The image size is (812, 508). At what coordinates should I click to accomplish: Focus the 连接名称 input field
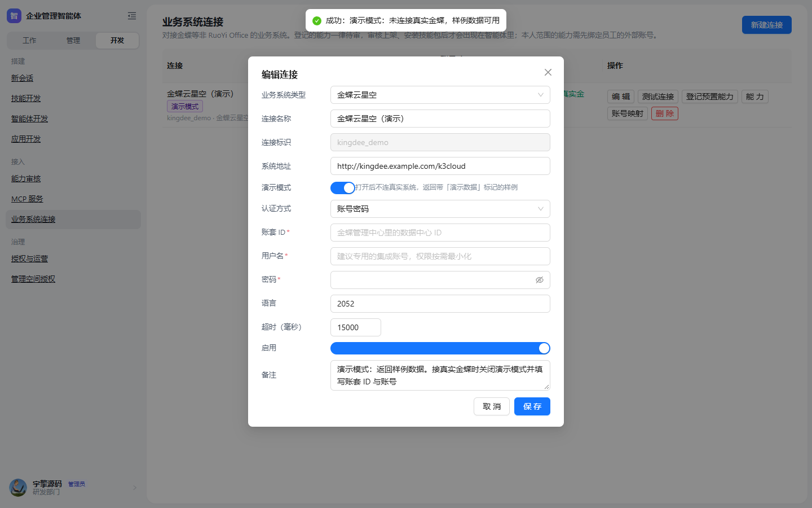tap(440, 119)
